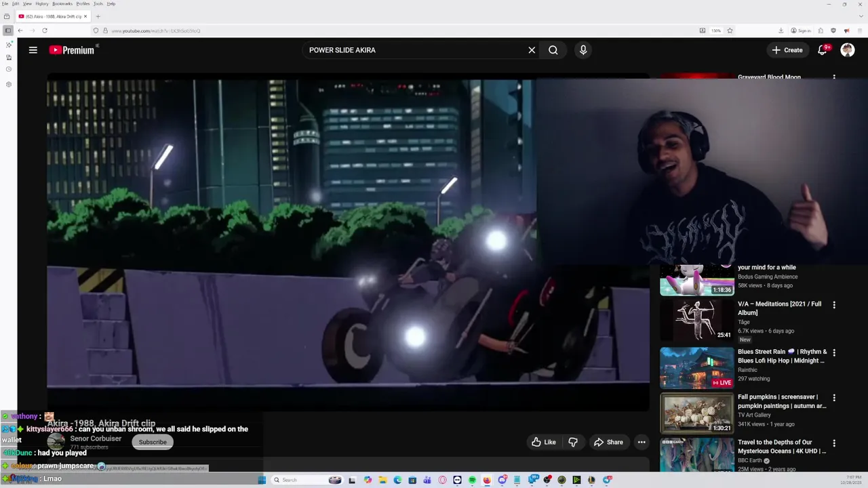The image size is (868, 488).
Task: Open Discord from the taskbar
Action: click(502, 480)
